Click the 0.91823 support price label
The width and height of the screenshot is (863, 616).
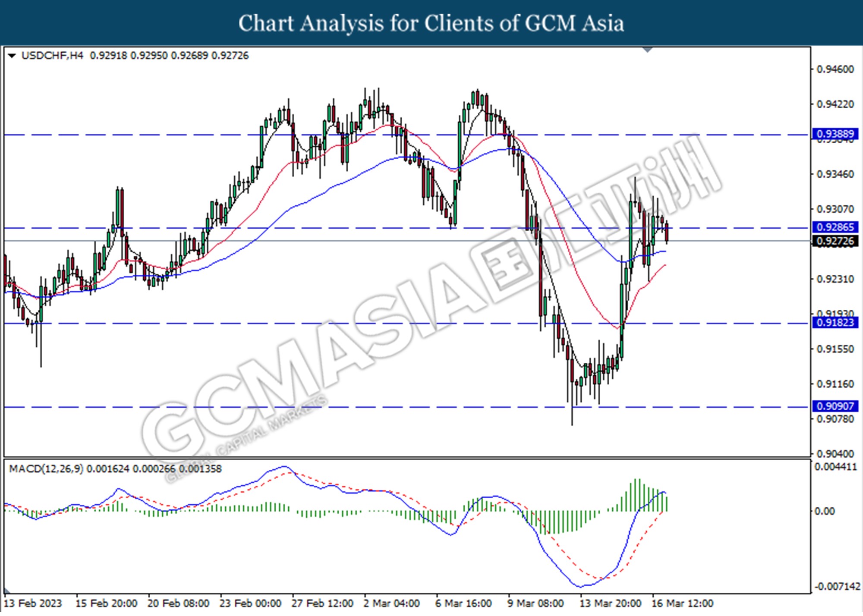click(x=835, y=323)
